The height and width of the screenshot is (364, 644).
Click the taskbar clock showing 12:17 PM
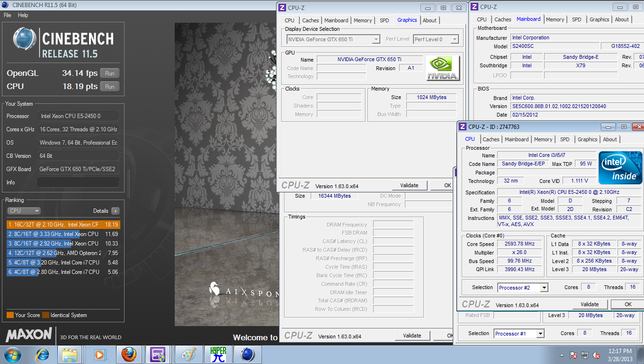point(620,355)
